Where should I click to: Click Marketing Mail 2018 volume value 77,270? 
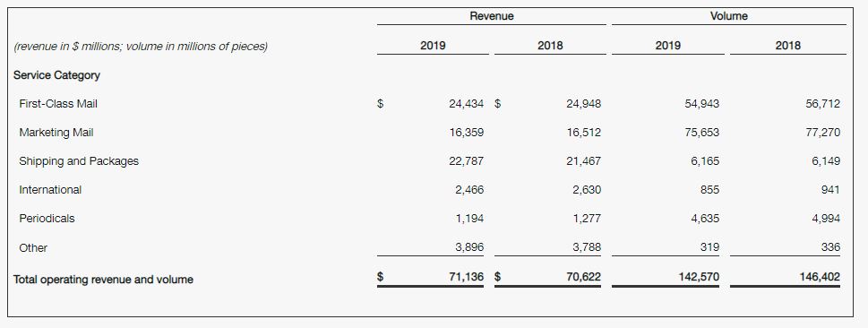pos(822,133)
